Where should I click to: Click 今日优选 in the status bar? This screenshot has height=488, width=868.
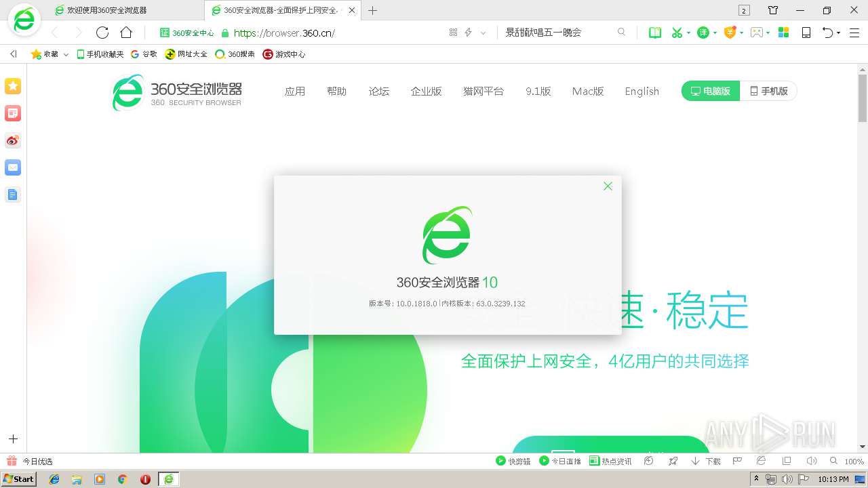click(x=30, y=461)
